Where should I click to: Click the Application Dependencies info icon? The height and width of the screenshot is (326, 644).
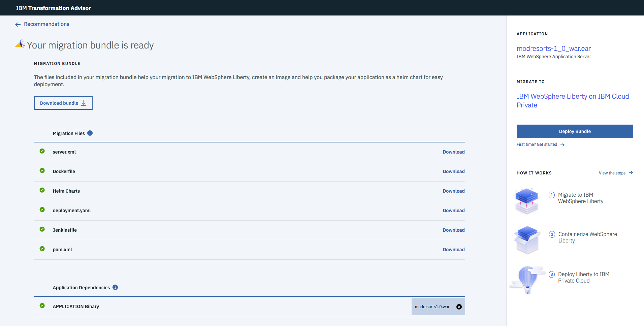point(115,287)
